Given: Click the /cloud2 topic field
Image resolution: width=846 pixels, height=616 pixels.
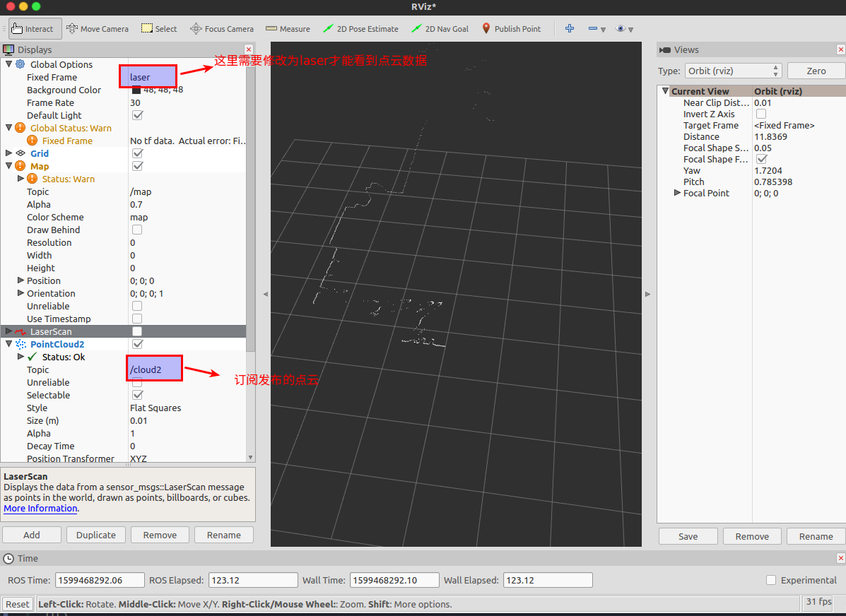Looking at the screenshot, I should (x=154, y=369).
